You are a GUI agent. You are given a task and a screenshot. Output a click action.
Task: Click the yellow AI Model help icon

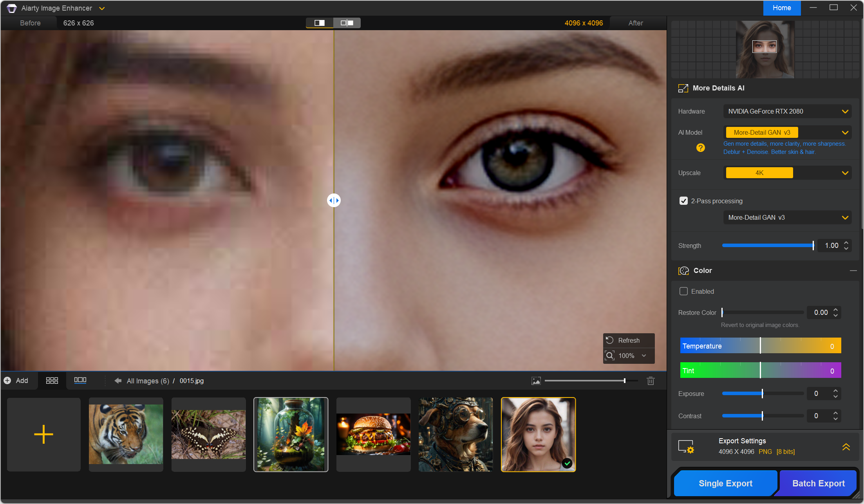click(700, 148)
